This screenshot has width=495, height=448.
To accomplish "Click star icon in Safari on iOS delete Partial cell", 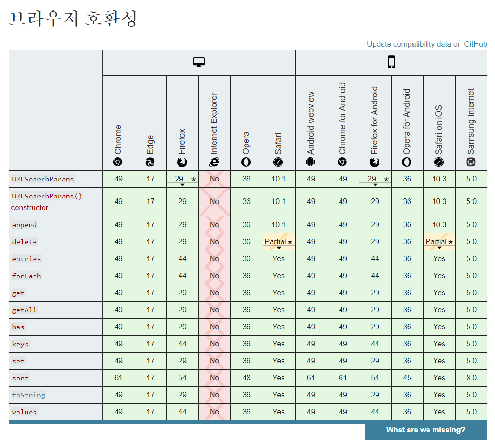I will tap(451, 242).
